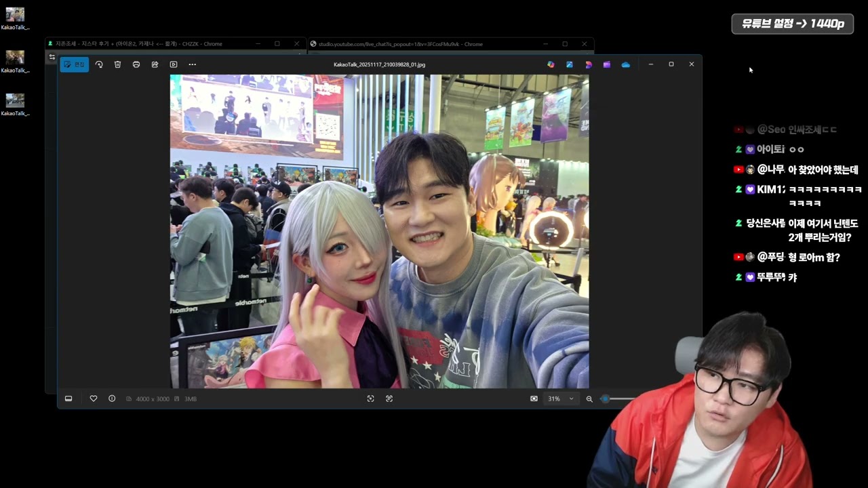Click the sliders icon in CHZZK window
The image size is (868, 488).
coord(52,57)
